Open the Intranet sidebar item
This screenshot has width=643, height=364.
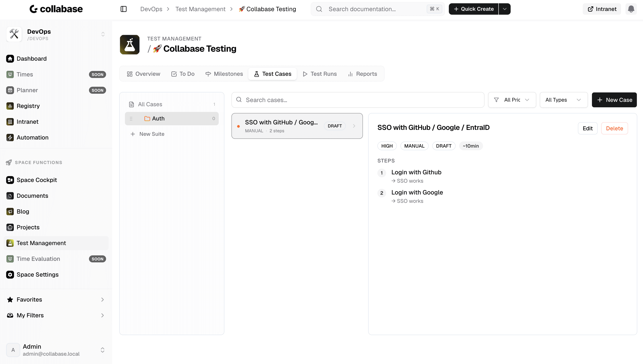[56, 122]
